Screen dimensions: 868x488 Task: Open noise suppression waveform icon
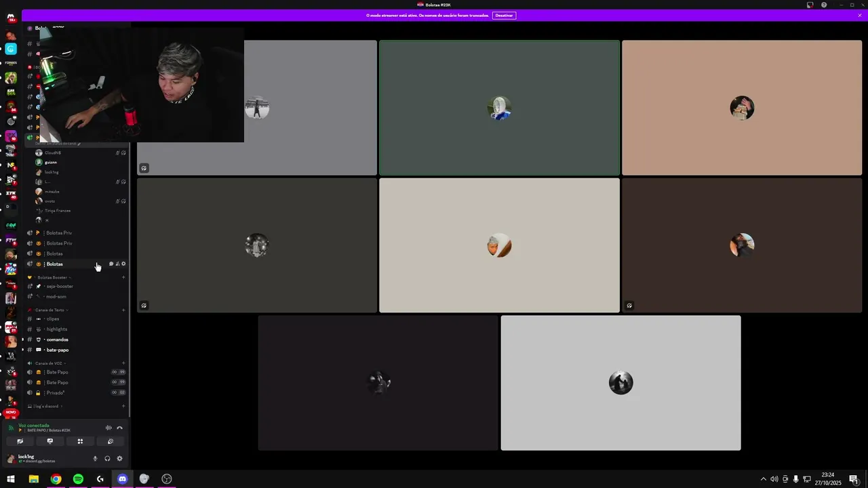click(108, 428)
